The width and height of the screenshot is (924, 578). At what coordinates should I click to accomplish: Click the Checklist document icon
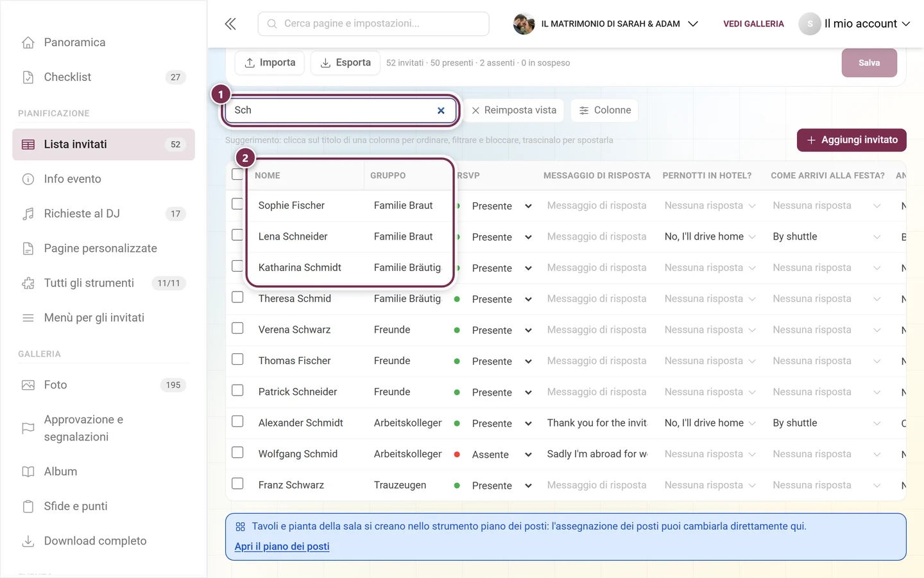(x=28, y=77)
